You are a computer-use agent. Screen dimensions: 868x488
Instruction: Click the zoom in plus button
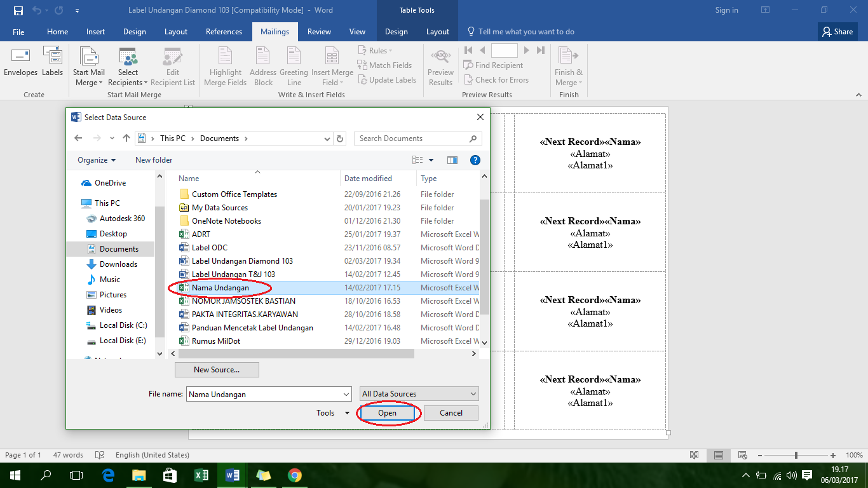pyautogui.click(x=834, y=456)
